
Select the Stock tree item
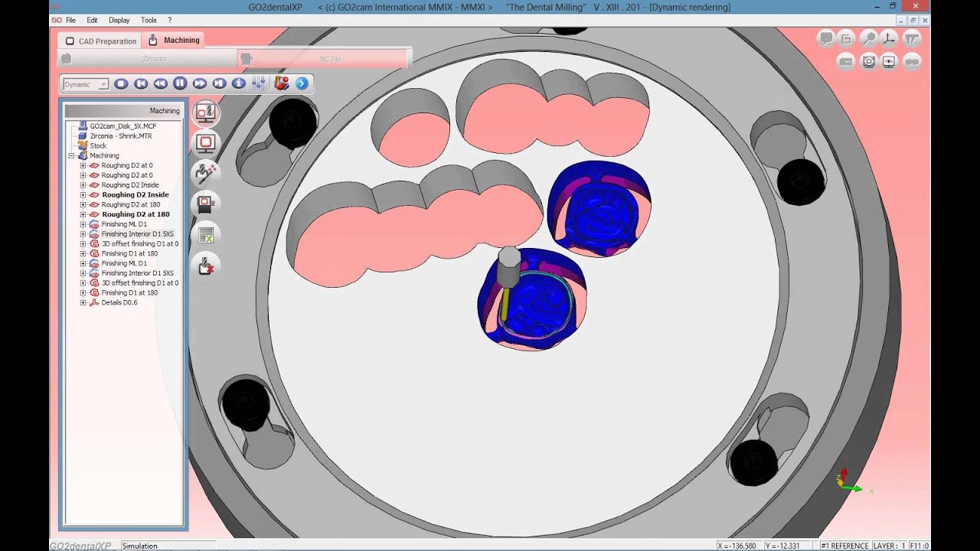pos(98,145)
